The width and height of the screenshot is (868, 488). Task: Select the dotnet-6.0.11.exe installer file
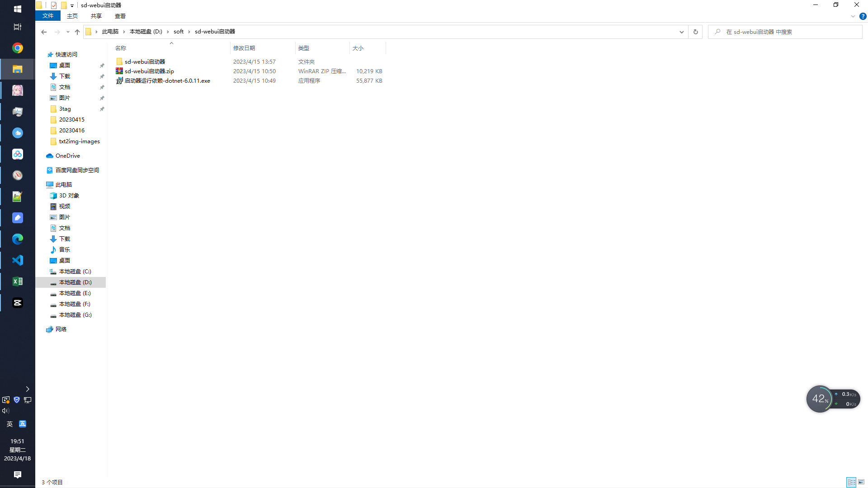coord(167,80)
